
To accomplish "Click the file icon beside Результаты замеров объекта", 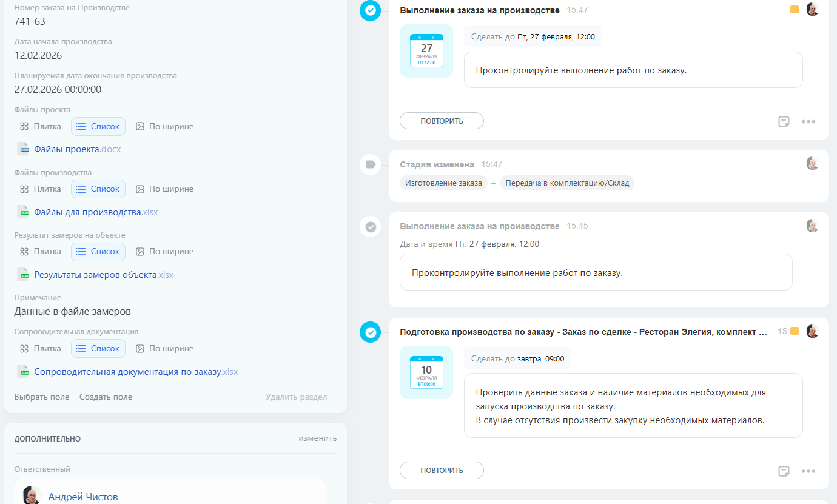I will [24, 275].
